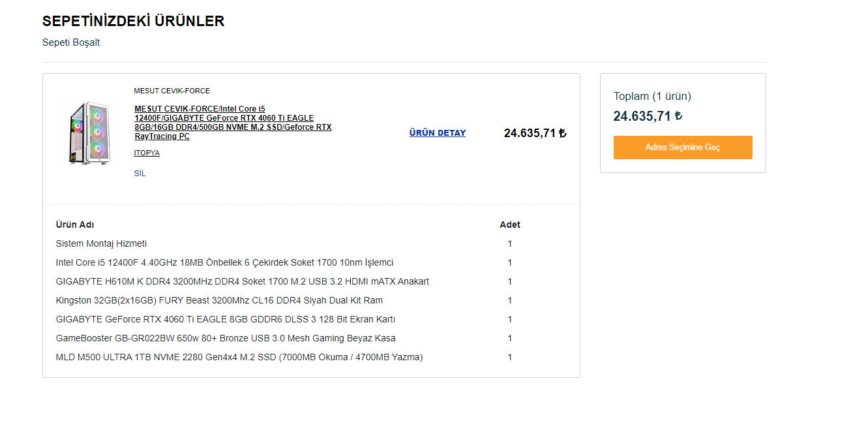The image size is (868, 434).
Task: Click the total price in the summary box
Action: (648, 116)
